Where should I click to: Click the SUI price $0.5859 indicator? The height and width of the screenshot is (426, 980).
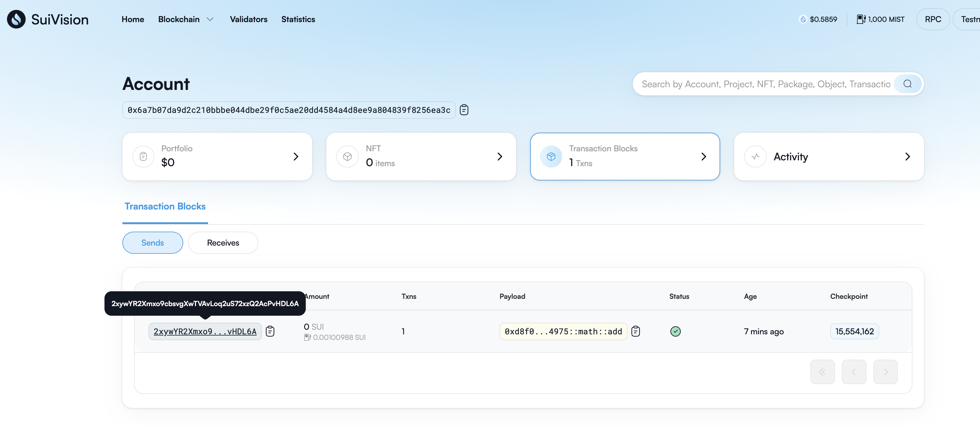tap(818, 19)
